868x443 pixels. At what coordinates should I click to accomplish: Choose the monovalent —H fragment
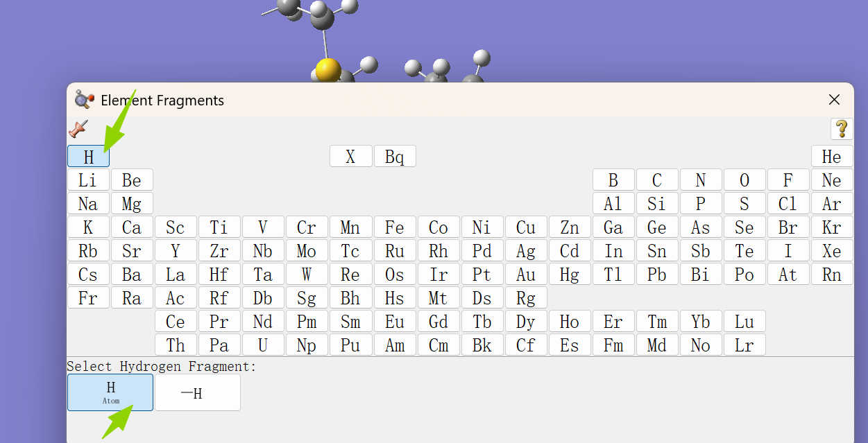click(x=198, y=392)
